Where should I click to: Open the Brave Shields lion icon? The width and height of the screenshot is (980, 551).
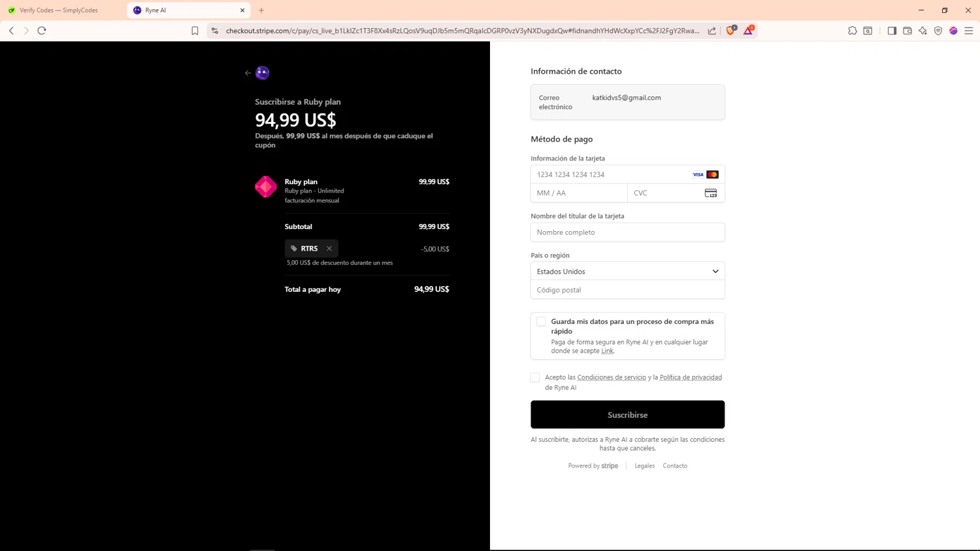731,30
